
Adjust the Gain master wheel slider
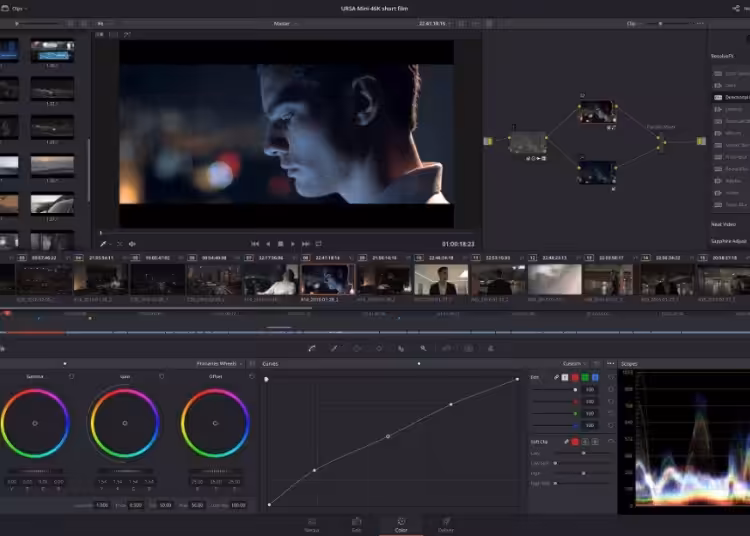click(x=125, y=471)
